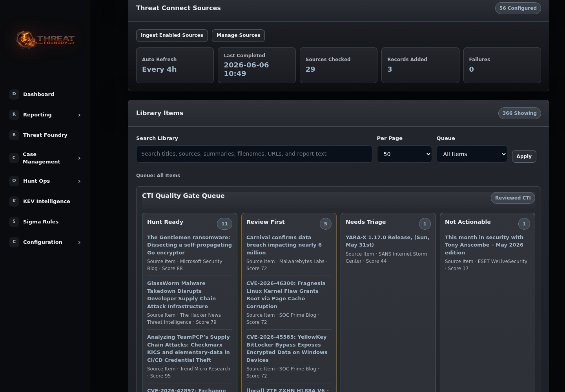Click the KEV Intelligence 'K' sidebar icon
The height and width of the screenshot is (392, 565).
[14, 201]
